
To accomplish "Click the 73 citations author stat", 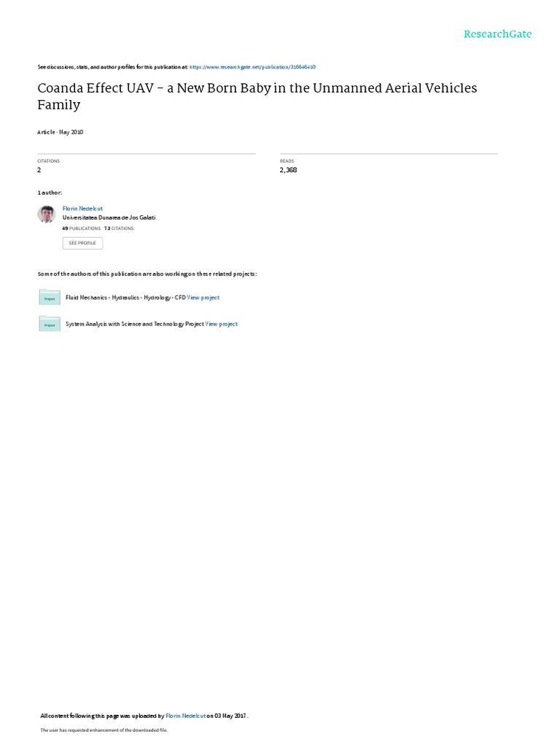I will pos(119,228).
